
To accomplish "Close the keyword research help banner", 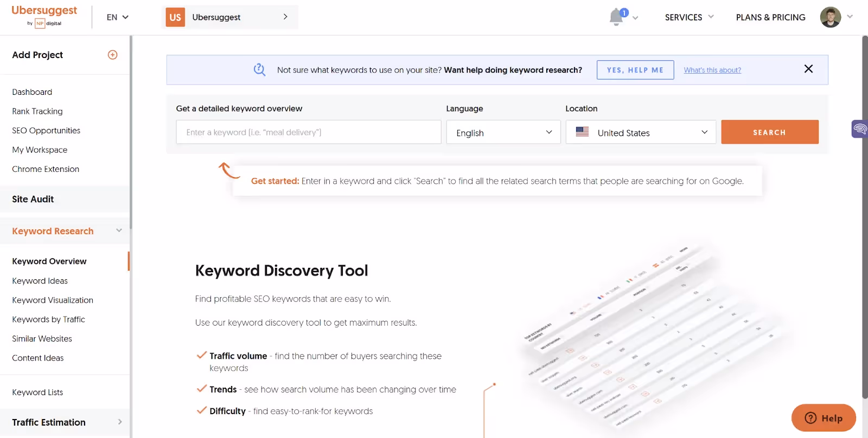I will pyautogui.click(x=808, y=69).
